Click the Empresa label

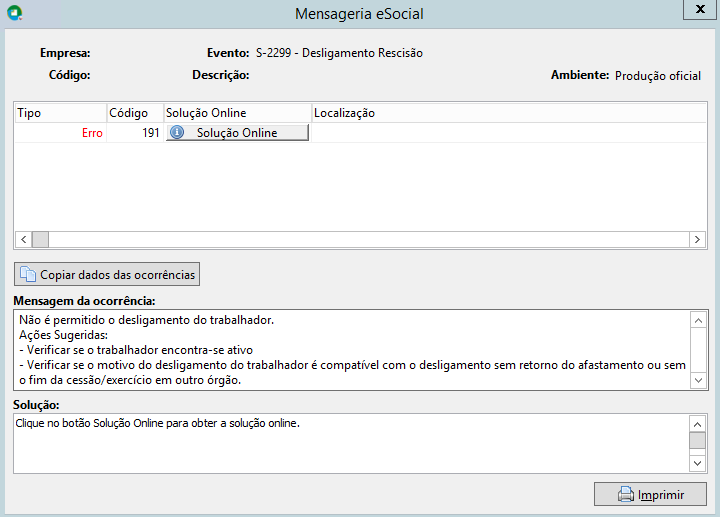65,53
